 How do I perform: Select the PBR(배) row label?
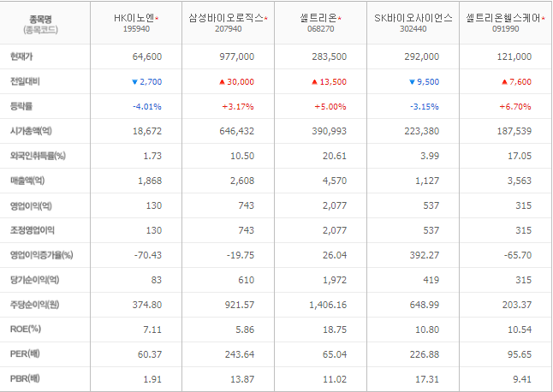coord(25,379)
